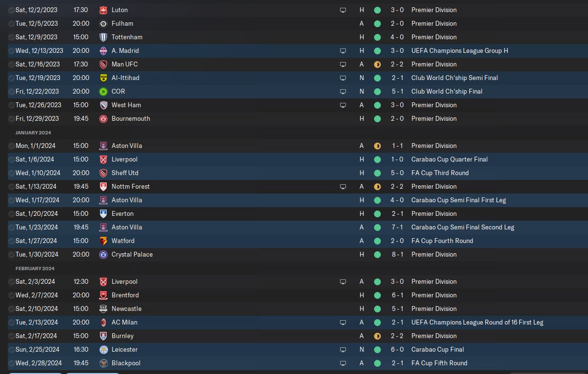
Task: Toggle the check circle beside the Everton fixture
Action: (x=11, y=213)
